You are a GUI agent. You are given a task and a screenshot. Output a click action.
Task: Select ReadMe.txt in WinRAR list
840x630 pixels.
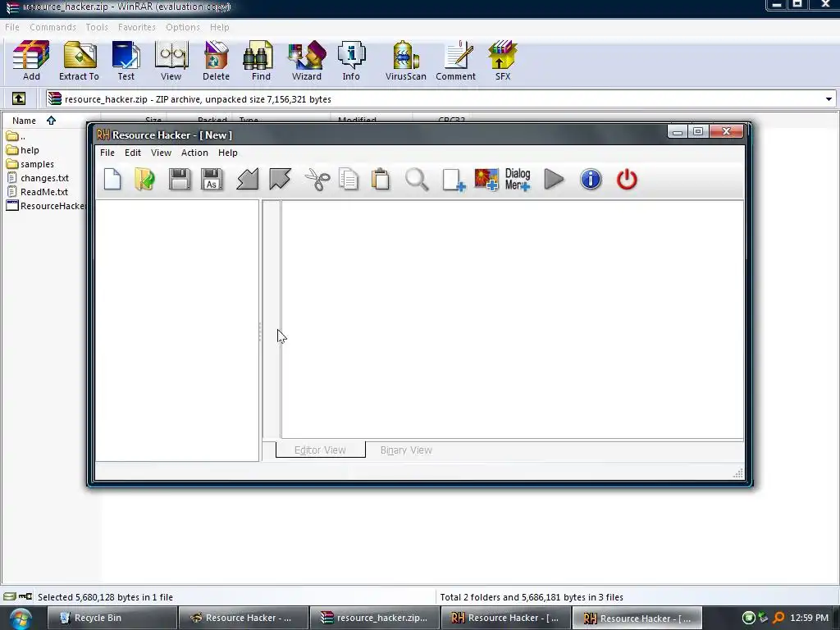click(x=38, y=192)
